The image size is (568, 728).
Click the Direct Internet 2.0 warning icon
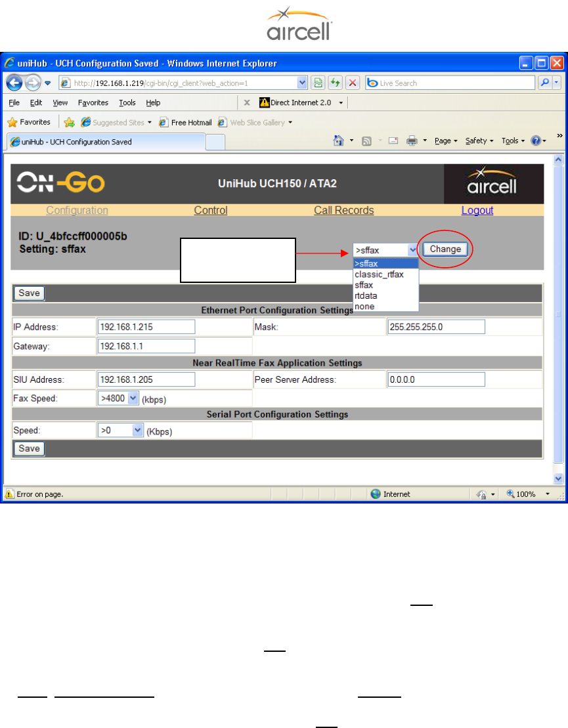pyautogui.click(x=264, y=102)
